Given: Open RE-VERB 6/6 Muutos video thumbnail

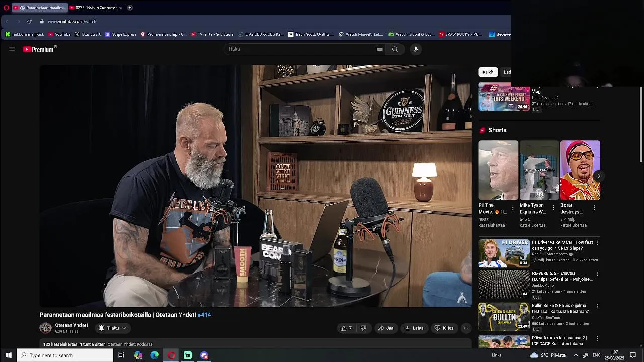Looking at the screenshot, I should (x=504, y=284).
